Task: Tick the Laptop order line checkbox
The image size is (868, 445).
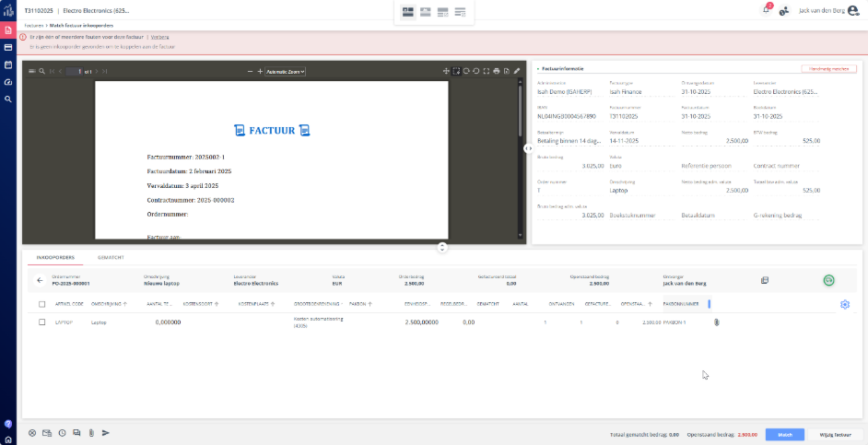Action: coord(41,322)
